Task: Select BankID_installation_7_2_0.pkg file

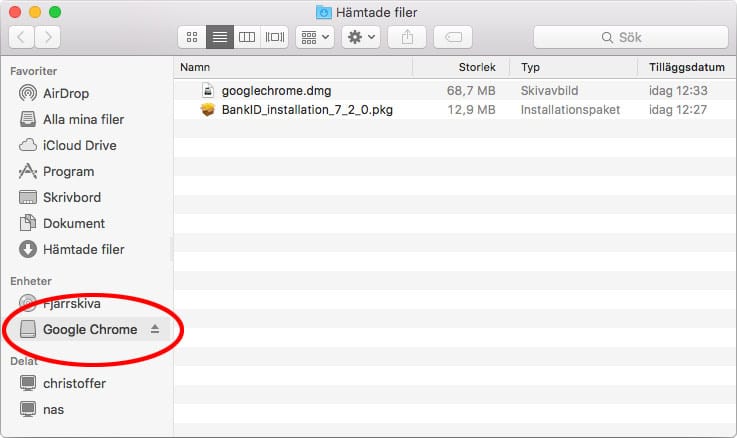Action: (307, 109)
